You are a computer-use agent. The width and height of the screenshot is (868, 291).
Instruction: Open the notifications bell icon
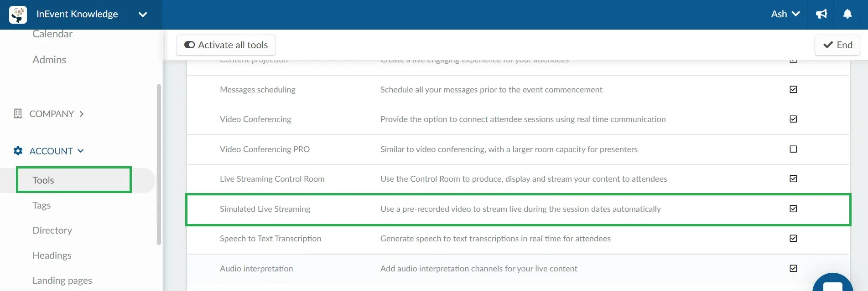[847, 14]
